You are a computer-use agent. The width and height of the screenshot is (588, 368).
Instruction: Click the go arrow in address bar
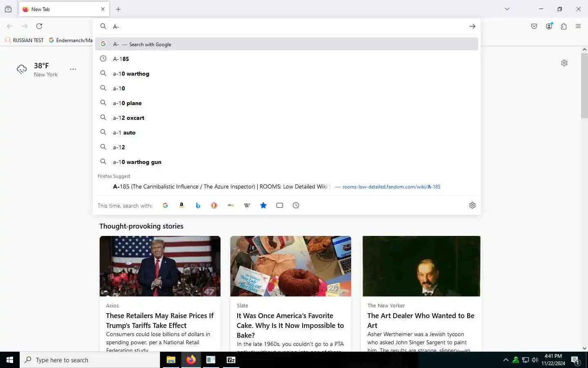coord(472,26)
